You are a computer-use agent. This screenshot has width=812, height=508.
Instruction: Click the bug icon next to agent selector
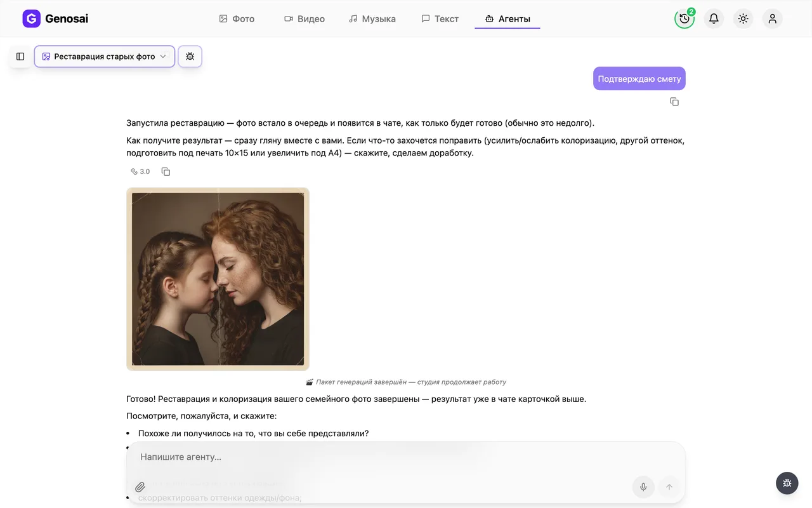pos(190,57)
